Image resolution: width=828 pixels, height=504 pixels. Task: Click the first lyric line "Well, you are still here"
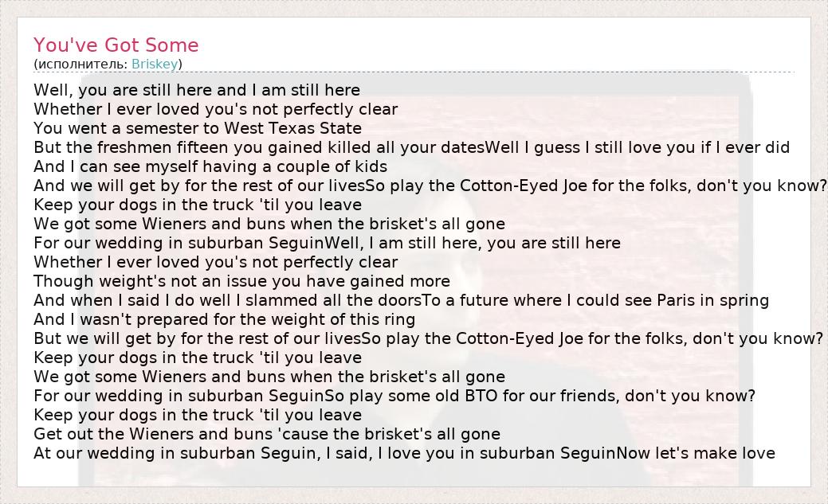(x=197, y=90)
